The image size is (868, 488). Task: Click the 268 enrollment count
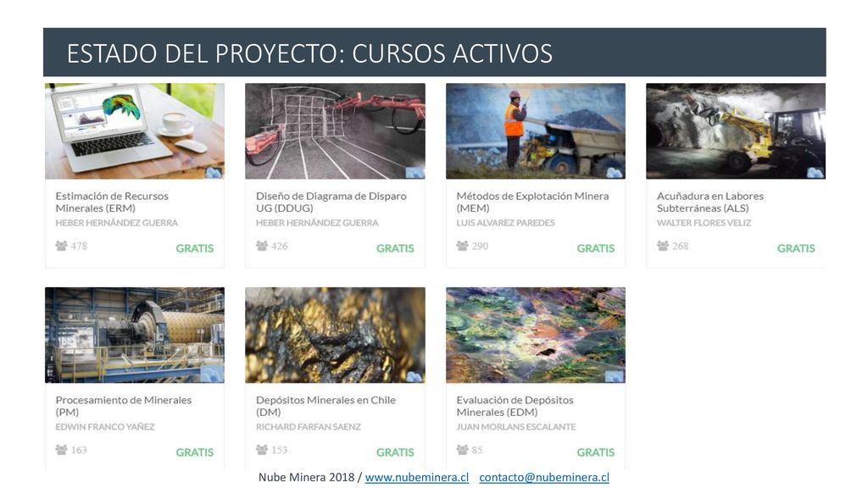point(681,246)
